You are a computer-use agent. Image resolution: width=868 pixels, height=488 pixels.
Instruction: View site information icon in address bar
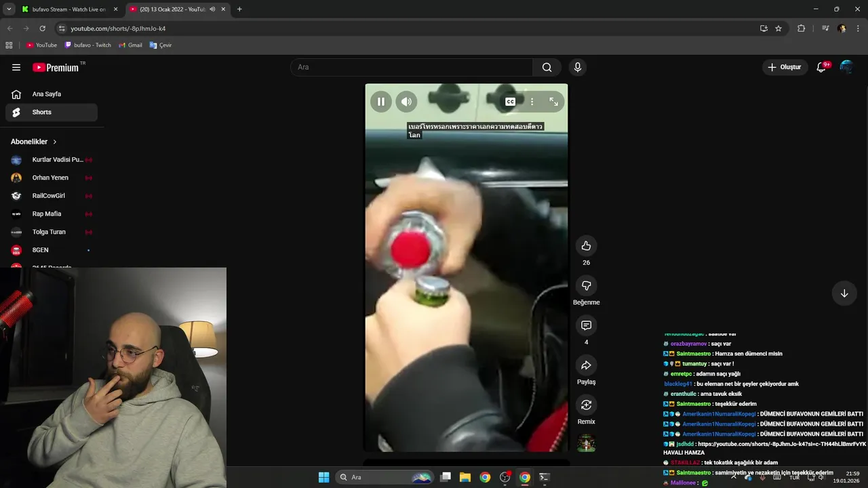pos(62,28)
